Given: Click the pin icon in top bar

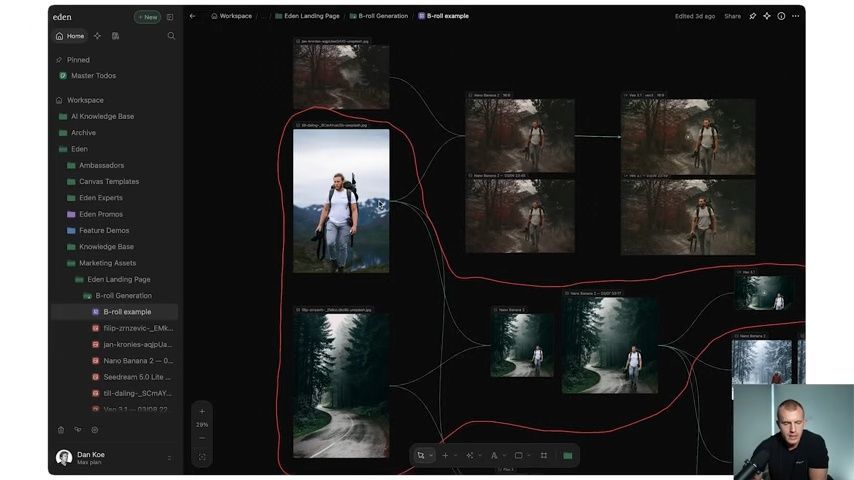Looking at the screenshot, I should pyautogui.click(x=753, y=16).
